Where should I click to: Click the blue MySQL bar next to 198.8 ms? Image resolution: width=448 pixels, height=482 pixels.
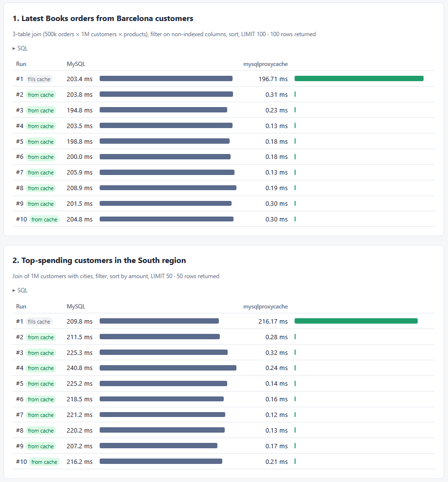tap(165, 141)
